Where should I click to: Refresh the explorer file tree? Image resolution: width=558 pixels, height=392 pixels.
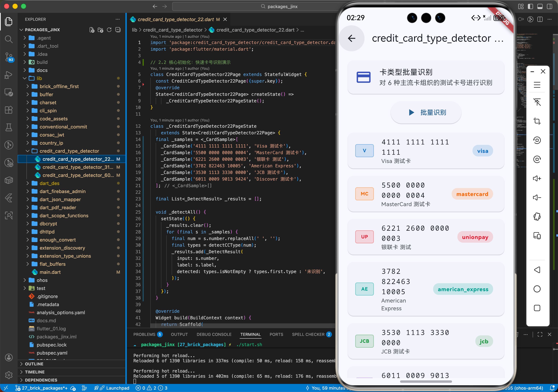pyautogui.click(x=109, y=30)
